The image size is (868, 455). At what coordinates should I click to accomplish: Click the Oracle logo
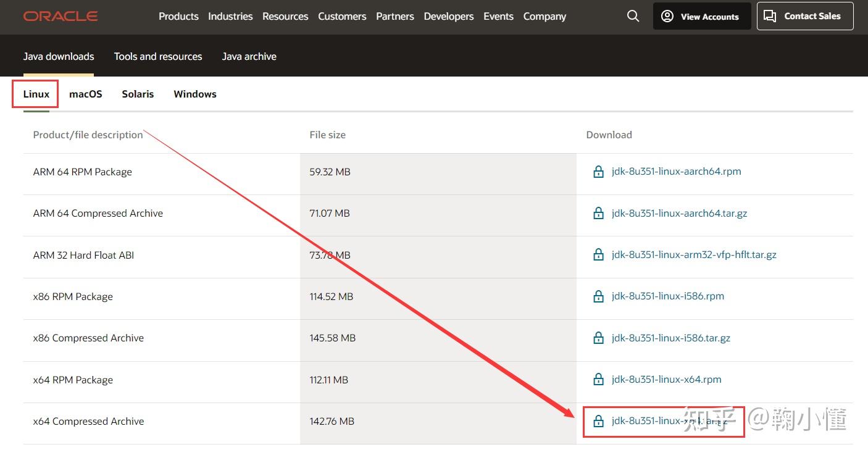coord(61,17)
